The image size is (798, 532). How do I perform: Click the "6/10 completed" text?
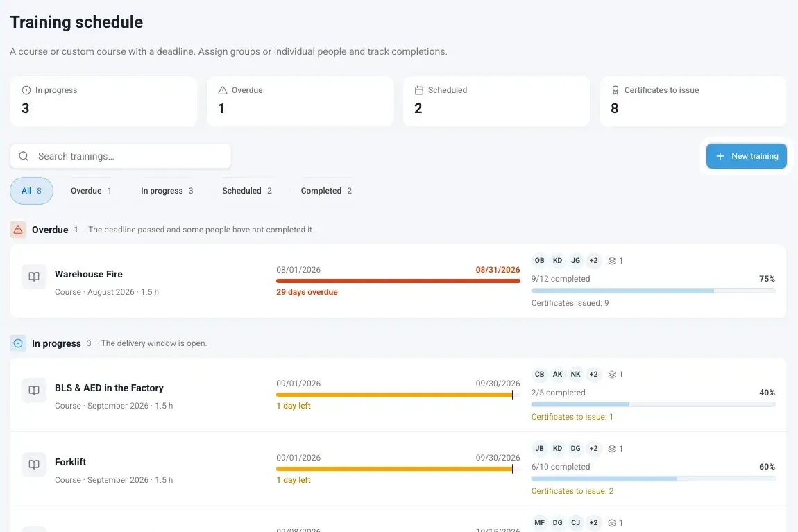pyautogui.click(x=561, y=467)
